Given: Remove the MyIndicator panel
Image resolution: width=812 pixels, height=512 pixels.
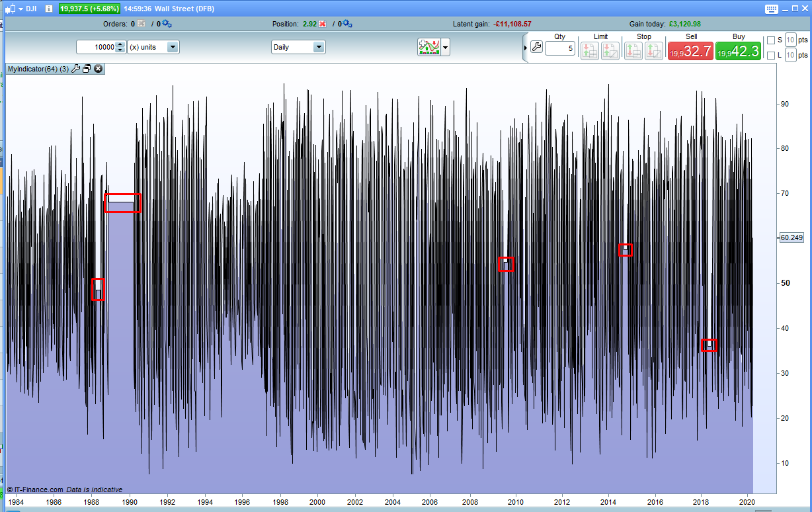Looking at the screenshot, I should [x=99, y=69].
